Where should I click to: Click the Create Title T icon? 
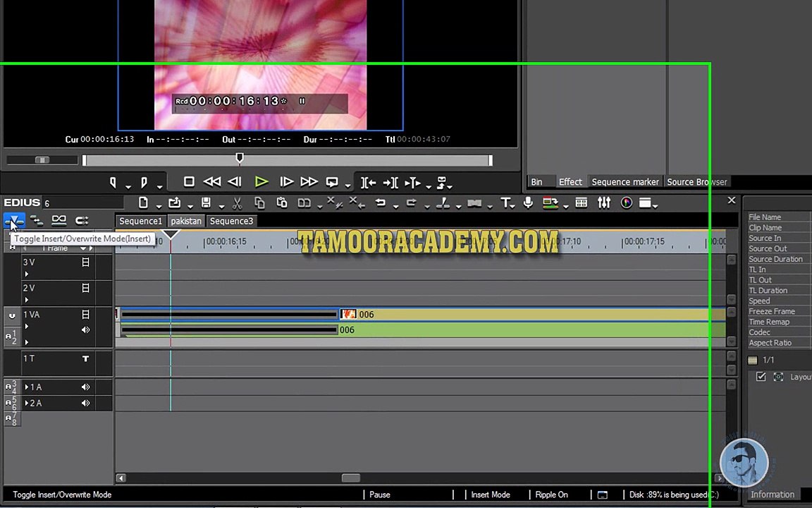point(505,202)
